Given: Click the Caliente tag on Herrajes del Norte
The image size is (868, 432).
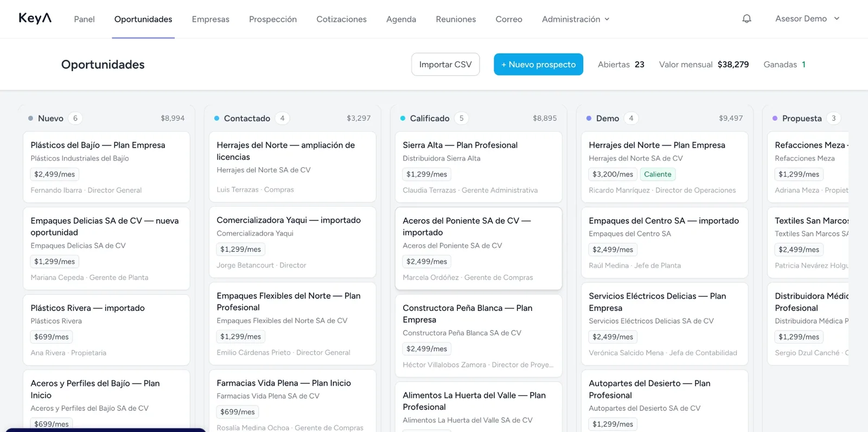Looking at the screenshot, I should 658,174.
